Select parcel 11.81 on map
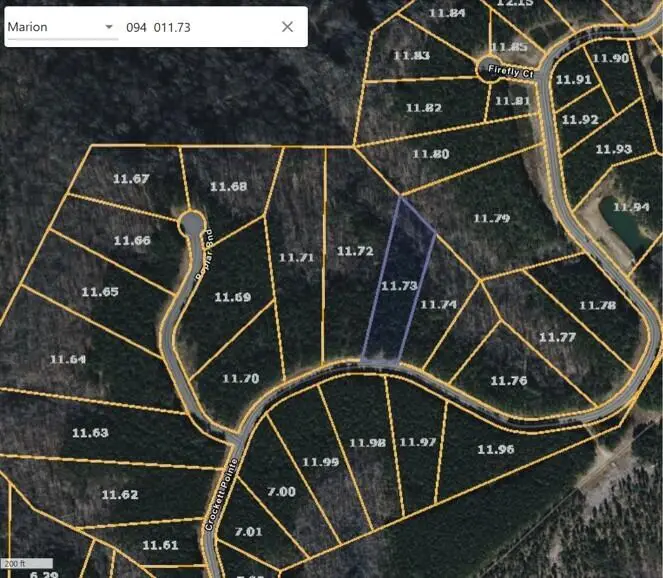The height and width of the screenshot is (578, 663). click(x=512, y=101)
